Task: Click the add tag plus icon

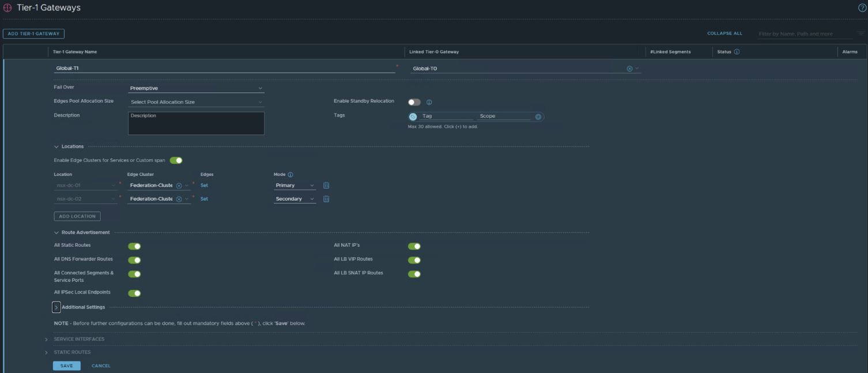Action: [538, 116]
